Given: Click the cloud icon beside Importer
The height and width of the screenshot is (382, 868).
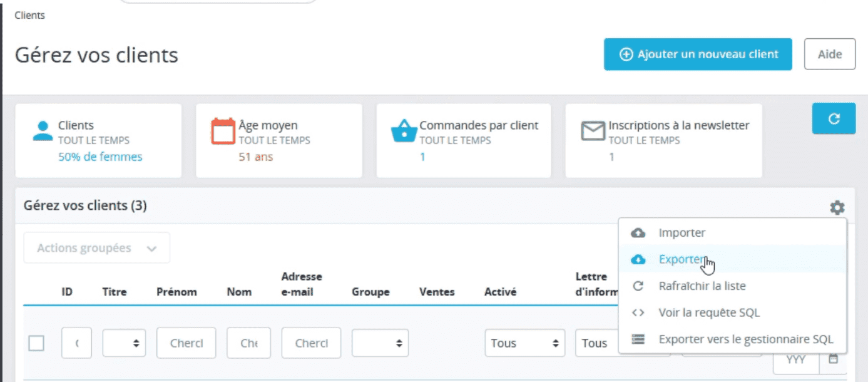Looking at the screenshot, I should point(638,233).
